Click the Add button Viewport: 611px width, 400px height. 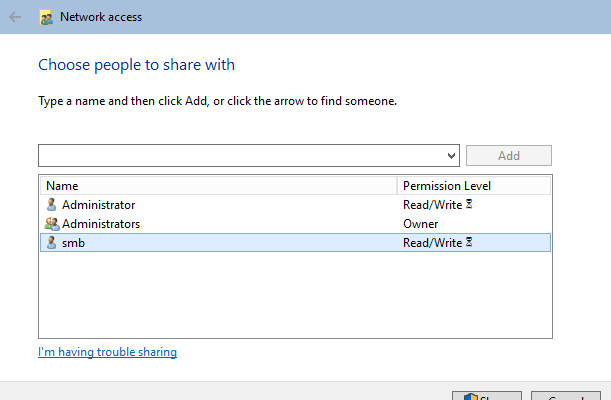tap(509, 156)
